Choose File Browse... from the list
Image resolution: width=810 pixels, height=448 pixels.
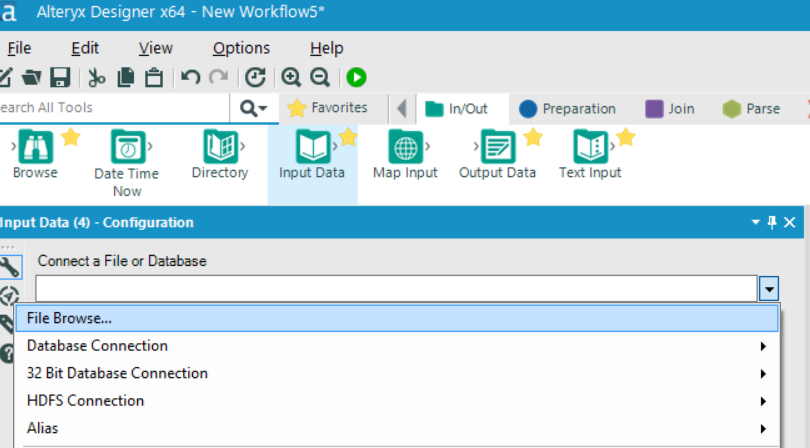tap(397, 318)
